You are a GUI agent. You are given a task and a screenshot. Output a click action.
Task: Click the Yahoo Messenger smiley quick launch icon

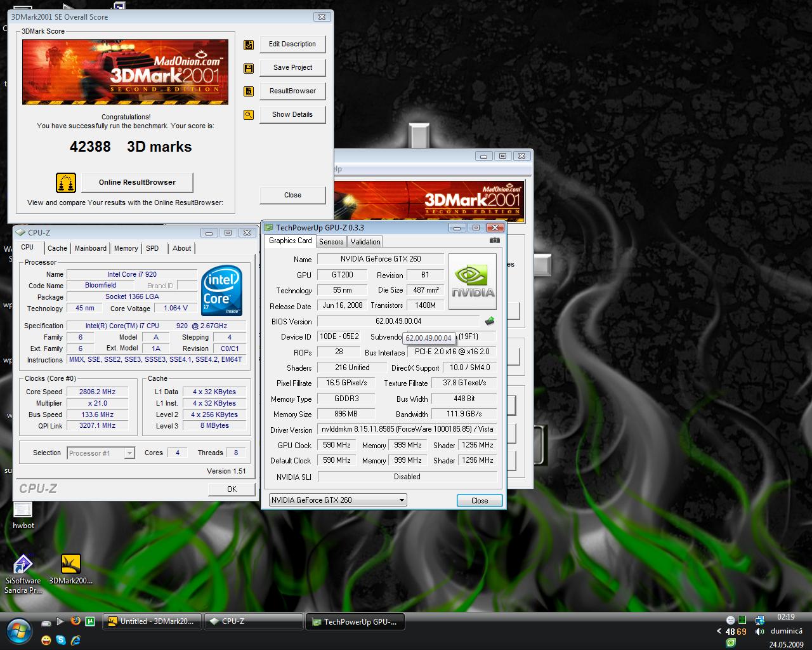(46, 640)
